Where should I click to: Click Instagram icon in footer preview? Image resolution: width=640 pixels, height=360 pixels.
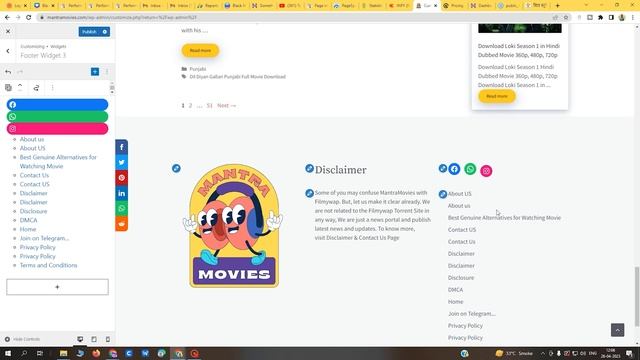click(486, 171)
